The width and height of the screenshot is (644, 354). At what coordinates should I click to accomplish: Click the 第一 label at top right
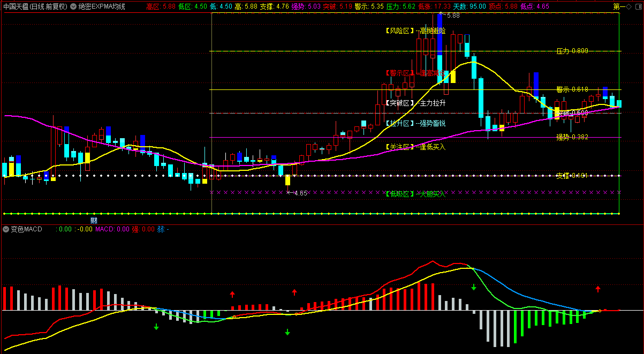click(x=618, y=6)
